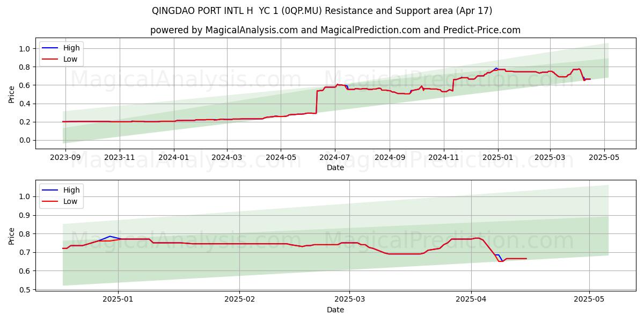644x322 pixels.
Task: Select the "0.5" price tick label
Action: pos(25,290)
